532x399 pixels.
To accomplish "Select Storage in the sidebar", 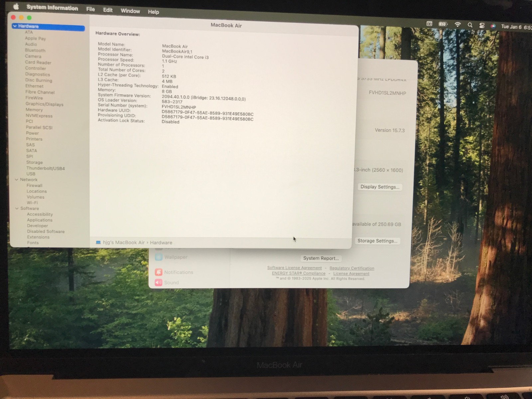I will [35, 162].
